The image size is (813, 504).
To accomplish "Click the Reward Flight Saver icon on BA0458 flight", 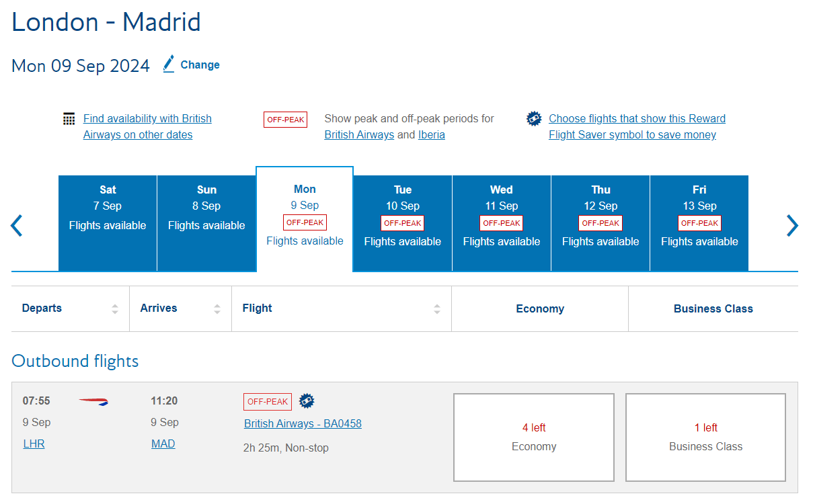I will [x=307, y=400].
